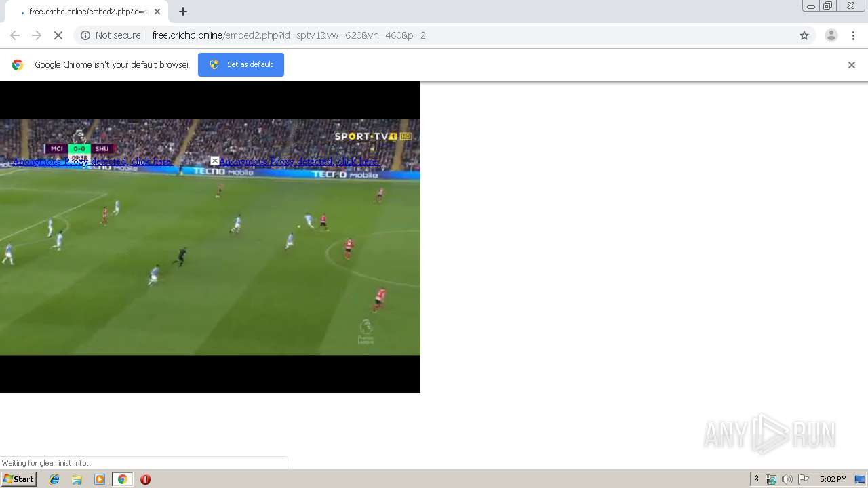Click the forward navigation arrow

coord(37,35)
